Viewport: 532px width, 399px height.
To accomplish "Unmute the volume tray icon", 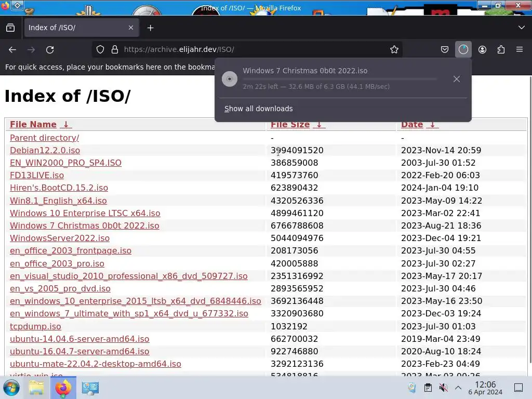I will coord(443,388).
